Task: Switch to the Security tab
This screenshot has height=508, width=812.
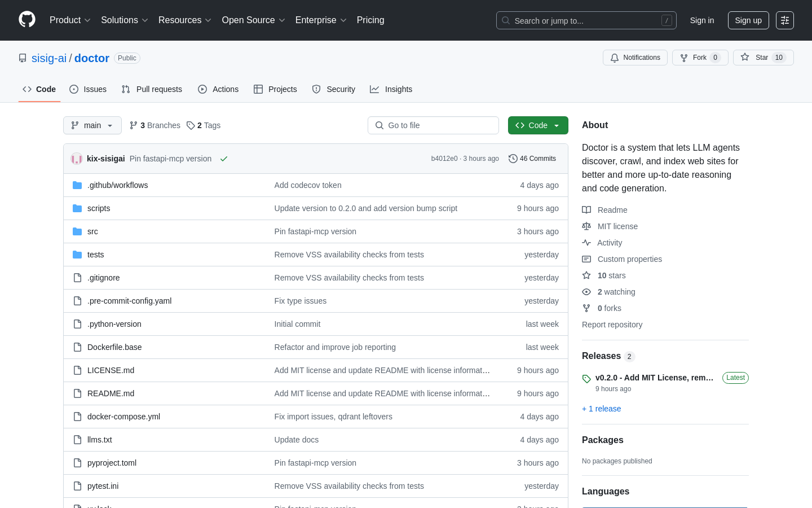Action: [x=334, y=89]
